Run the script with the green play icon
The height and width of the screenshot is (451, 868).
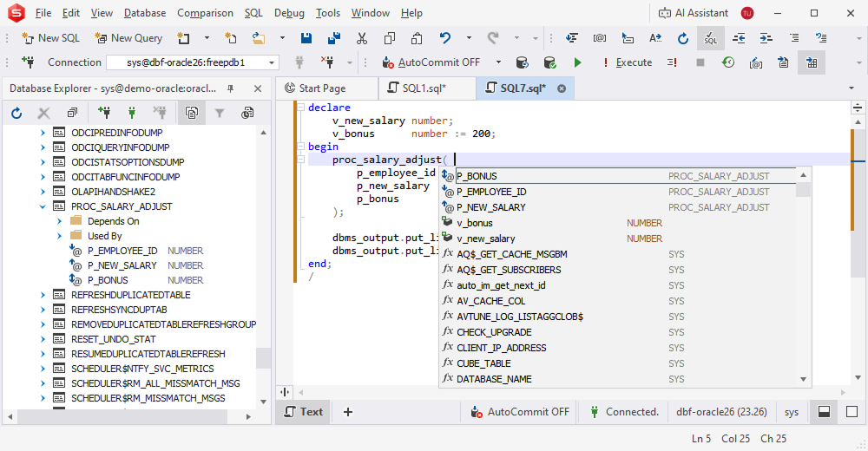[577, 62]
